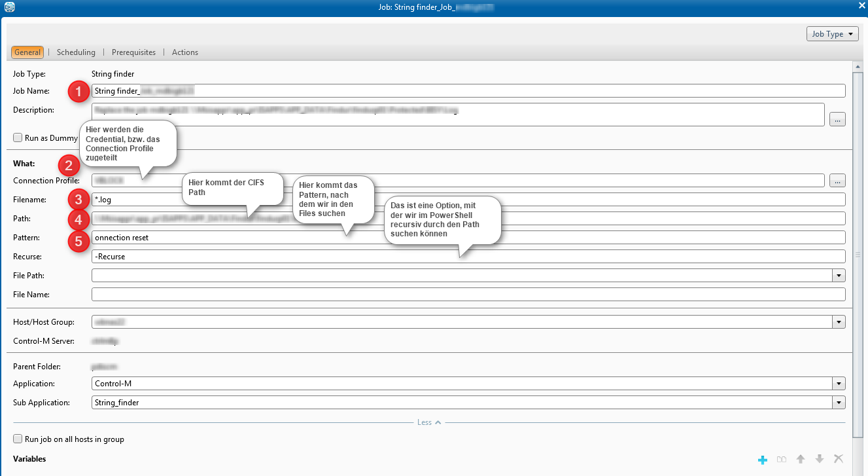Delete variable with X icon
This screenshot has width=868, height=476.
[x=839, y=460]
